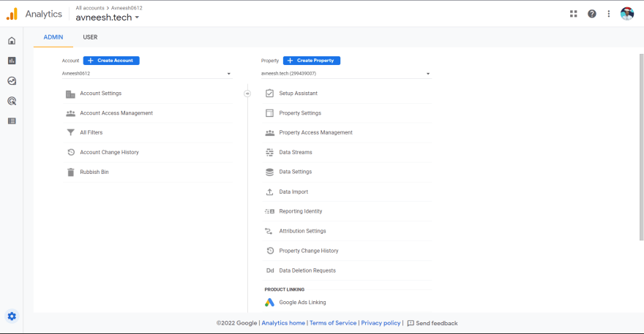Click the Property Access Management people icon
Screen dimensions: 644x334
(x=270, y=132)
